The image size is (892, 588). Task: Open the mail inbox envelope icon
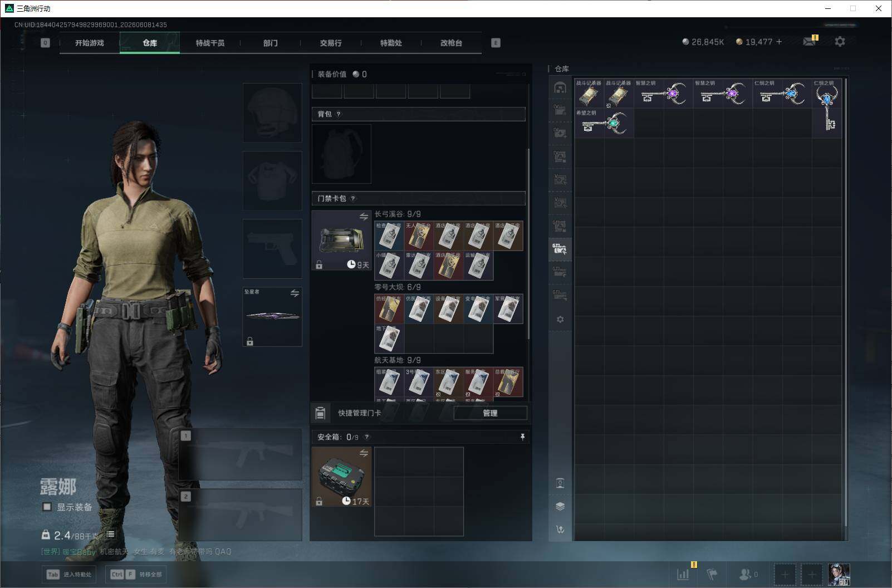point(810,42)
